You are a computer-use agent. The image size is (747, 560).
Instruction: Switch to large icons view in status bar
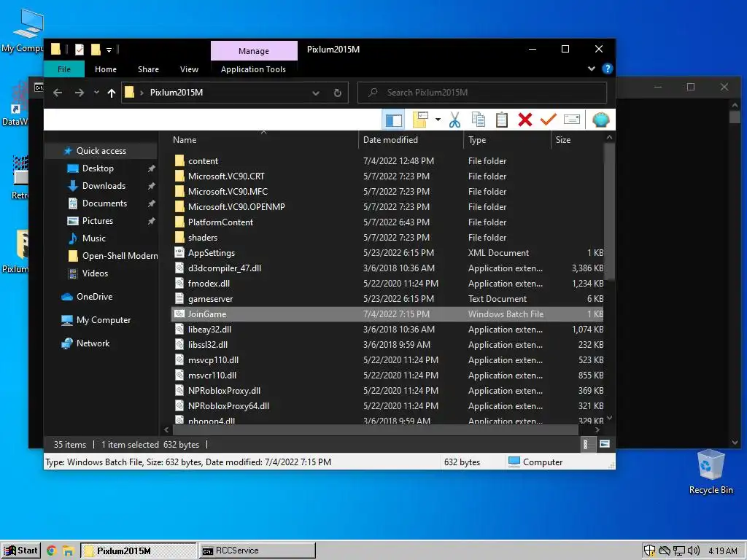(605, 444)
